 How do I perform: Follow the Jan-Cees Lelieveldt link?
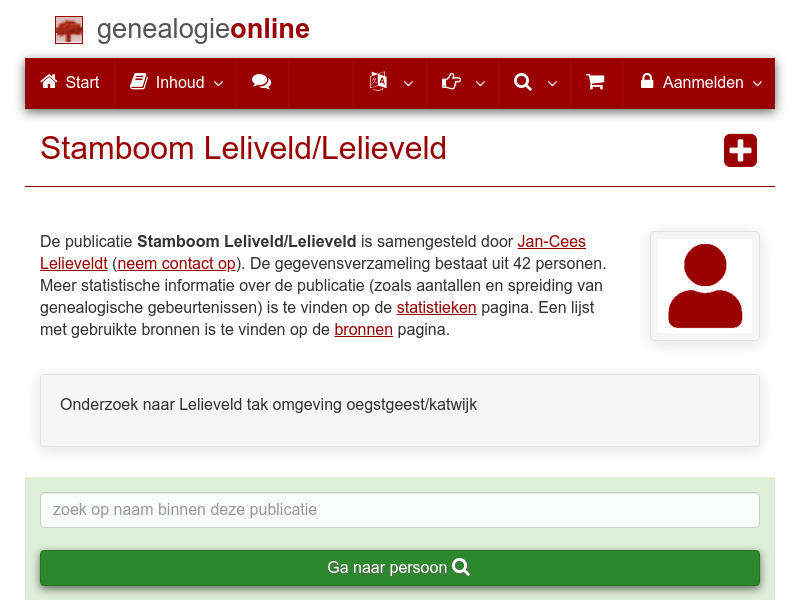(551, 241)
